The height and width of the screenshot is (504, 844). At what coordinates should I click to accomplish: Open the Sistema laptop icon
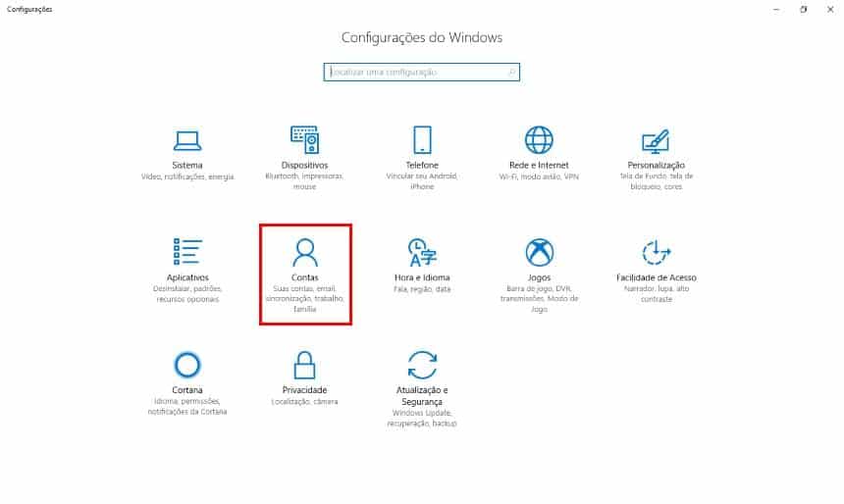187,140
